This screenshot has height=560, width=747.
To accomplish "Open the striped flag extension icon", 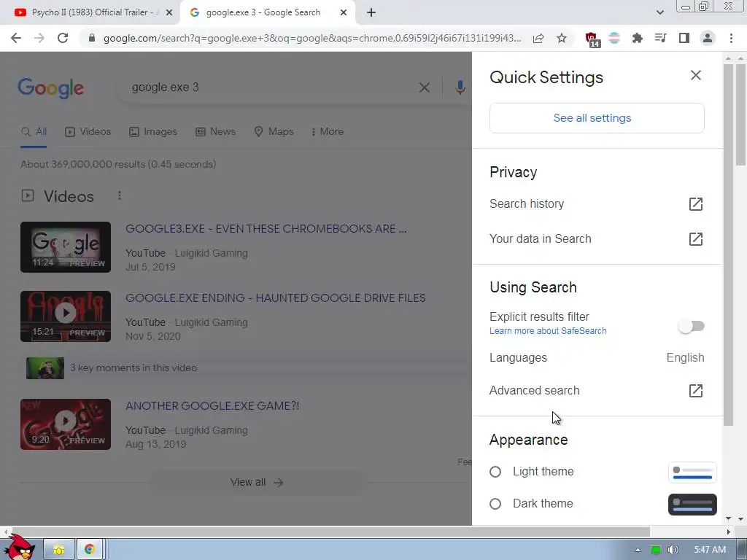I will [614, 38].
